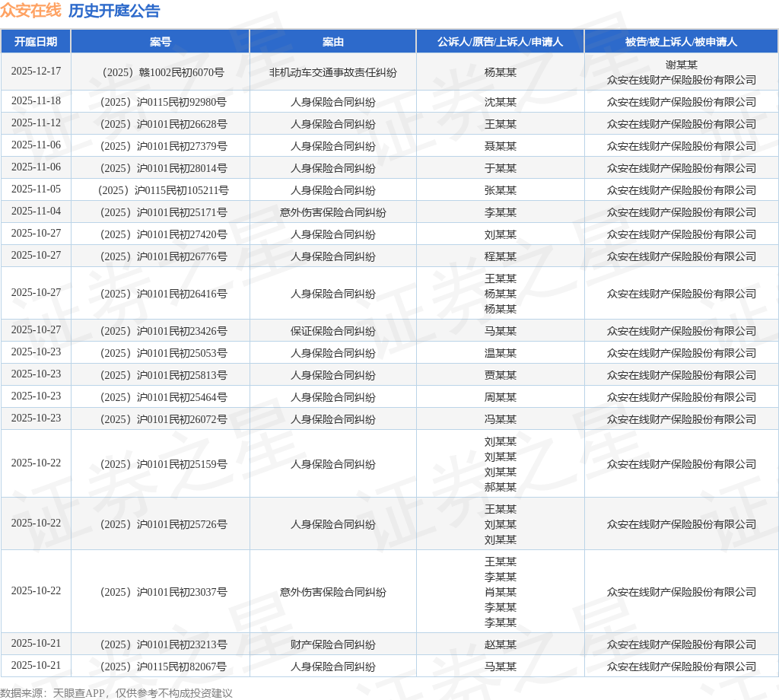
Task: Select case number 沪0101民初25464号
Action: (164, 397)
